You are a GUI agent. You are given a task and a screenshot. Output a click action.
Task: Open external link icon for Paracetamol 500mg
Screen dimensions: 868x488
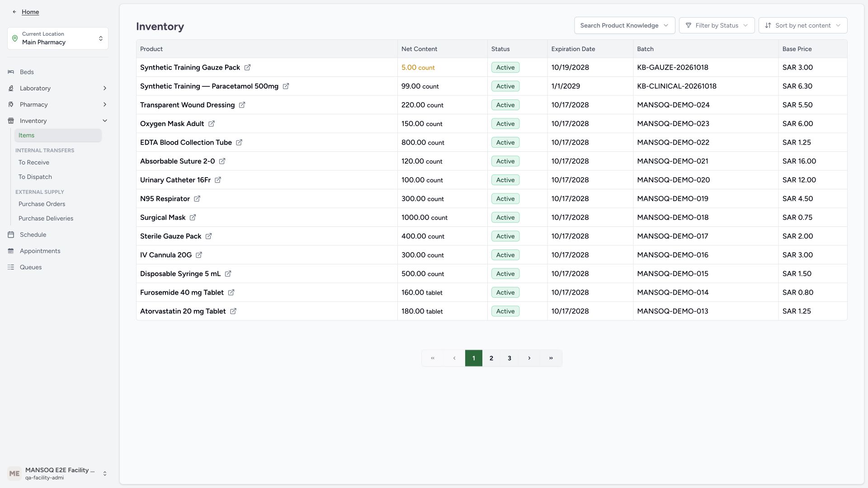click(286, 86)
